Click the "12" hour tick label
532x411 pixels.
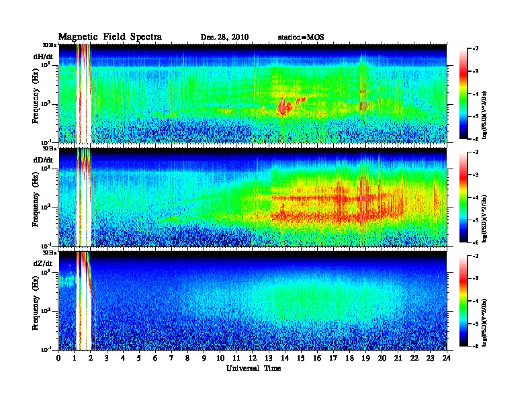coord(253,358)
